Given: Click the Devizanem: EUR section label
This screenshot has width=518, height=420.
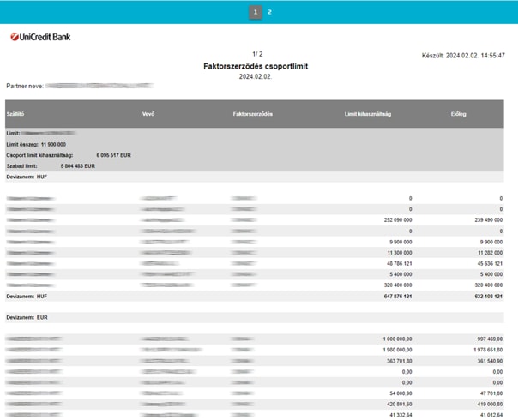Looking at the screenshot, I should [x=27, y=318].
